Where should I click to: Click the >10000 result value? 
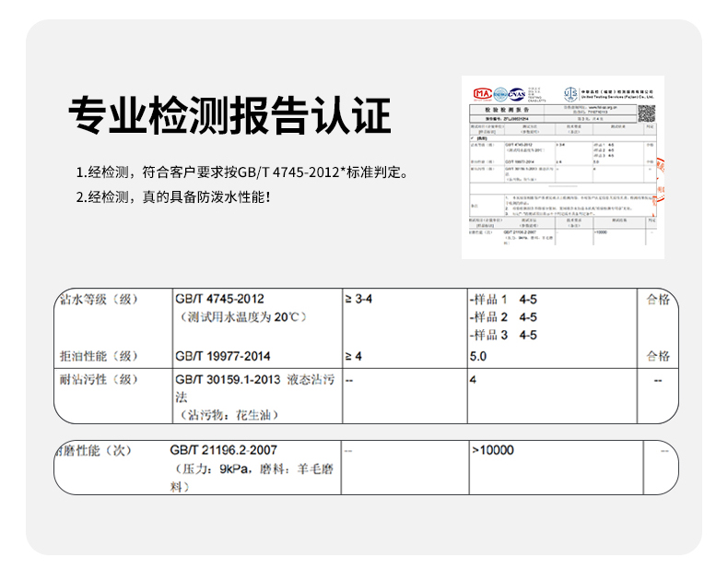coord(493,450)
